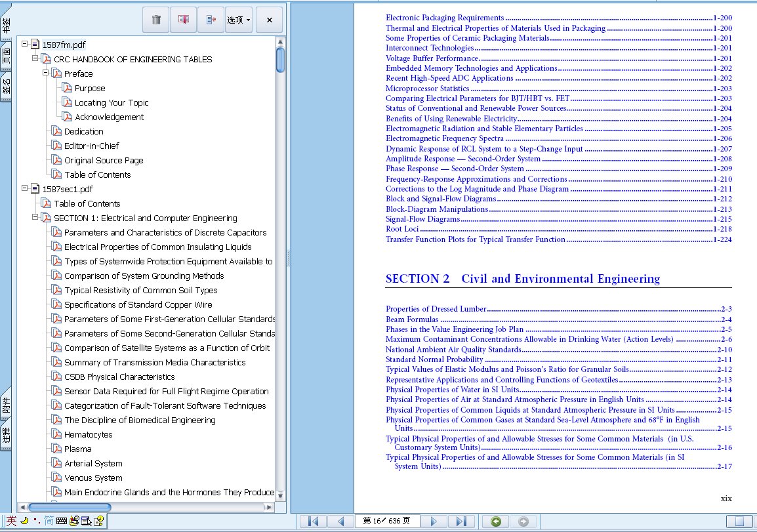Click the bookmark tree's scroll down arrow
The width and height of the screenshot is (757, 532).
280,496
